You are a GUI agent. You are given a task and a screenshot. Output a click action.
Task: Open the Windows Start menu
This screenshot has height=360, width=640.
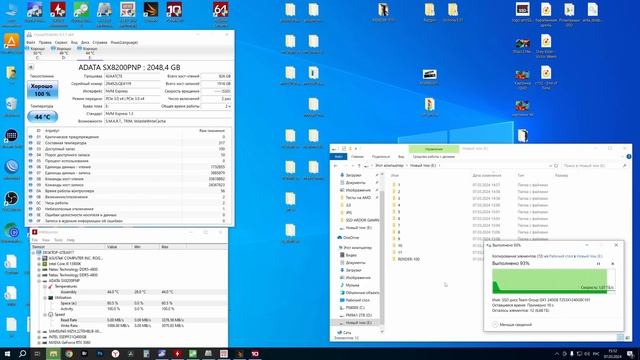pos(7,353)
